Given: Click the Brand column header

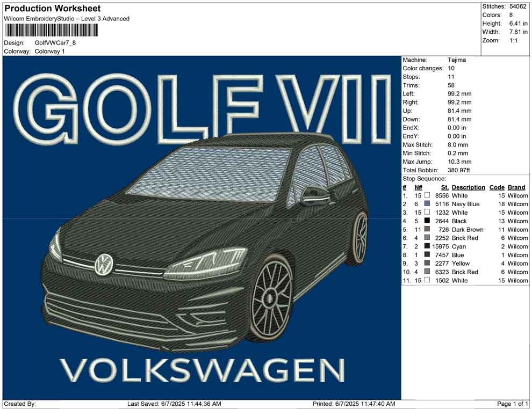Looking at the screenshot, I should (516, 187).
